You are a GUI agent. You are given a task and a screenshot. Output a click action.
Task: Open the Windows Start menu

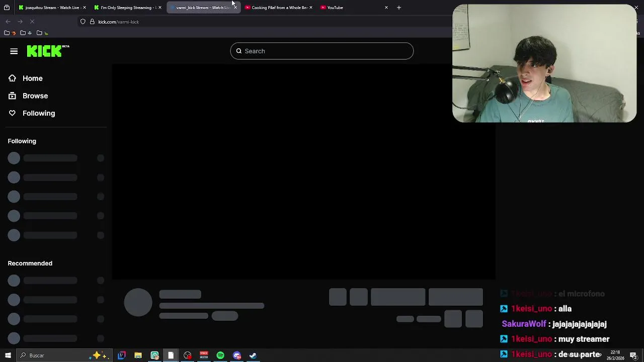(8, 355)
